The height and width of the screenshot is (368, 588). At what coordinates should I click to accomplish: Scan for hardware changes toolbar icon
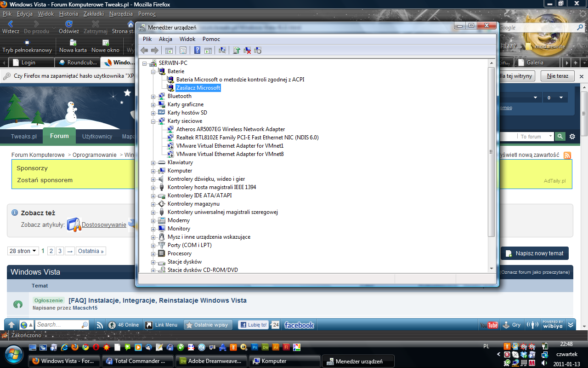[222, 50]
